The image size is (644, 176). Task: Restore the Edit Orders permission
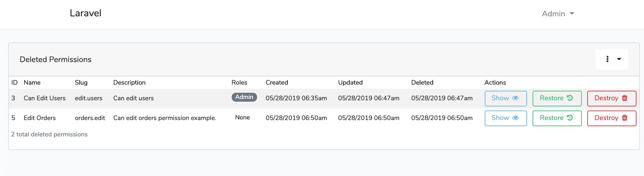tap(556, 118)
